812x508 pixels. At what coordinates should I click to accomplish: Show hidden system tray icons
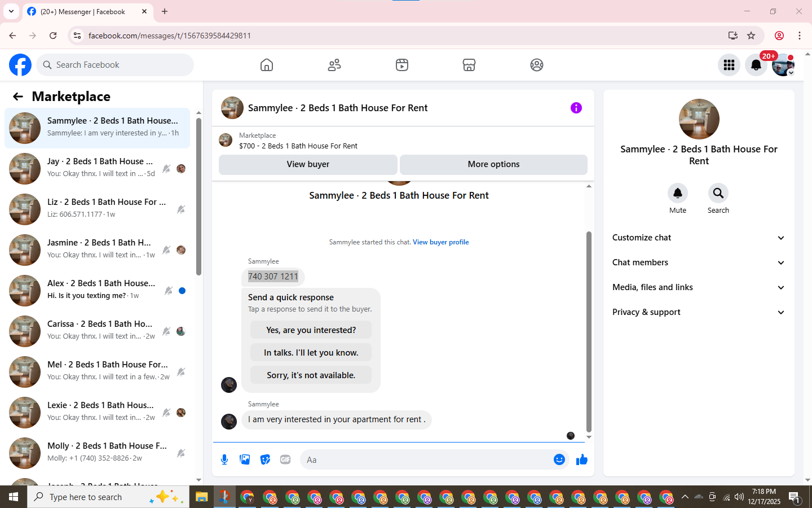click(685, 497)
